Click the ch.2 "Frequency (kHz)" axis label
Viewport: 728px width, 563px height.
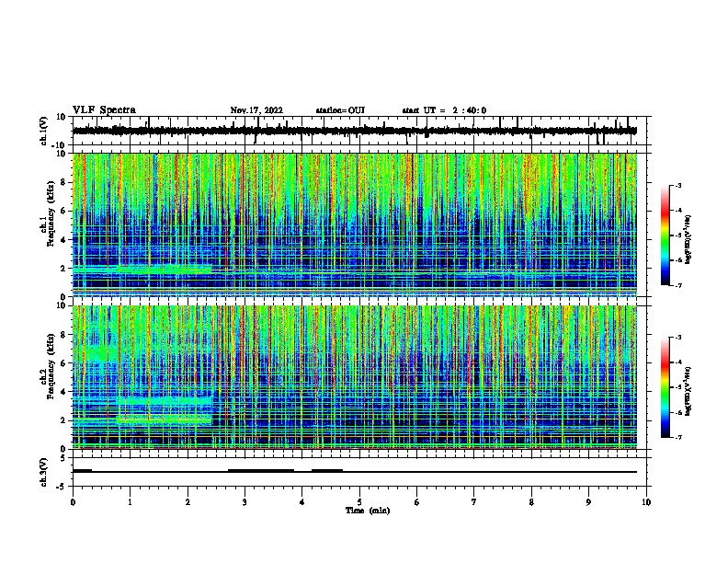(x=51, y=366)
